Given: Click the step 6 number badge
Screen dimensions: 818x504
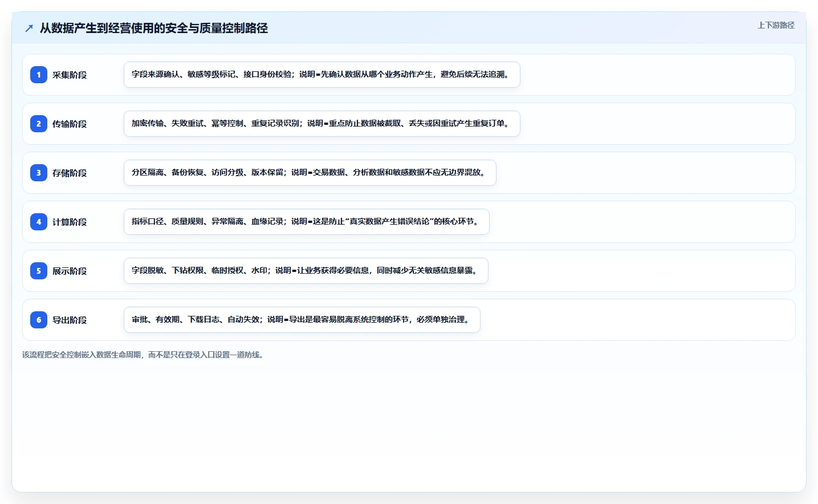Looking at the screenshot, I should [39, 320].
